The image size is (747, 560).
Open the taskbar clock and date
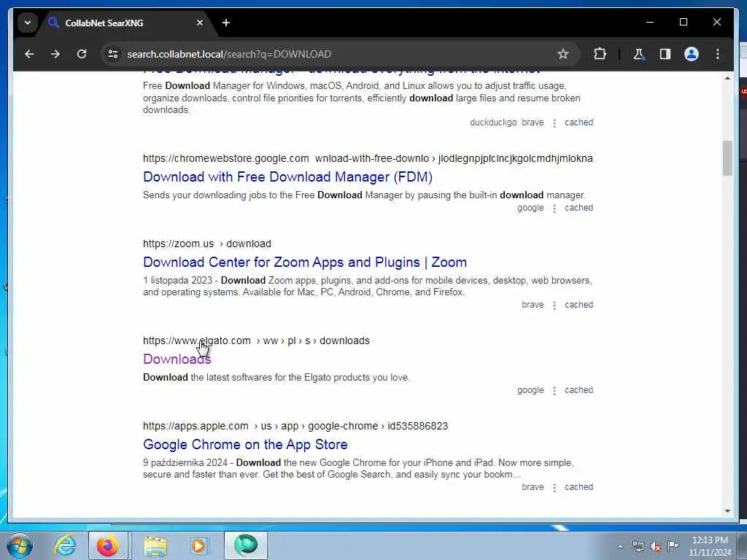710,546
